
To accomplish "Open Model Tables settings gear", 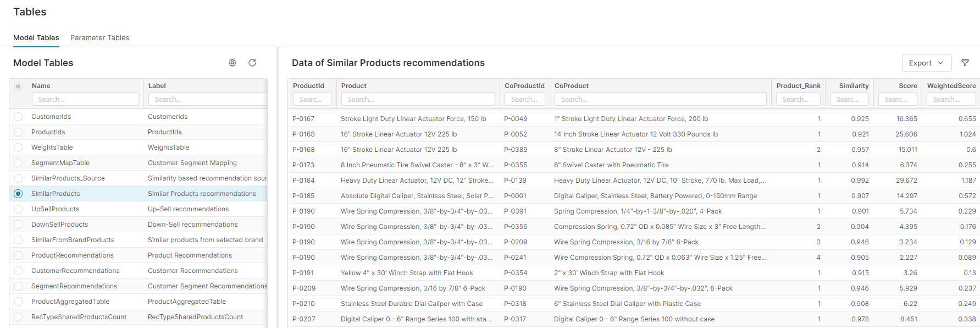I will [232, 63].
